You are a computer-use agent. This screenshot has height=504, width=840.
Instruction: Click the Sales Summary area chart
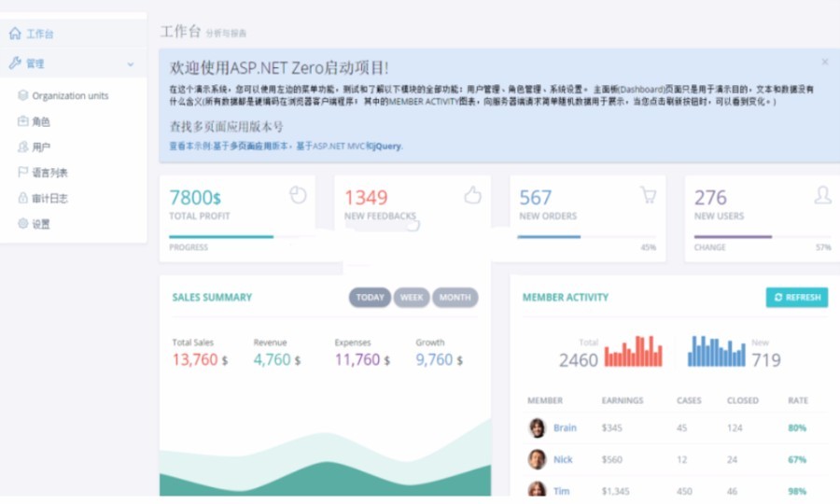[x=325, y=458]
